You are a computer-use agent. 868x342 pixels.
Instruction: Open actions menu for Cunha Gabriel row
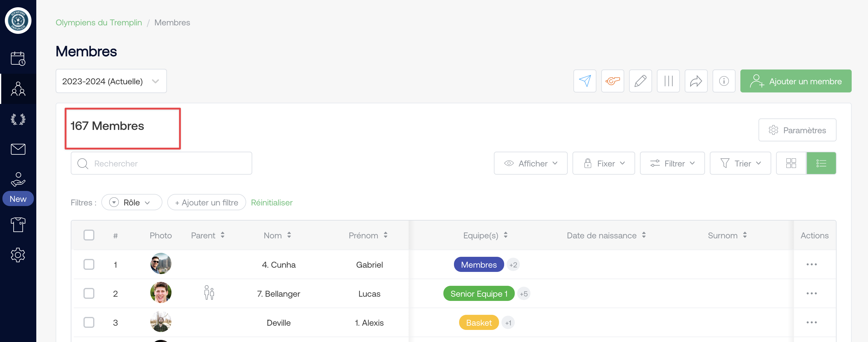coord(811,264)
